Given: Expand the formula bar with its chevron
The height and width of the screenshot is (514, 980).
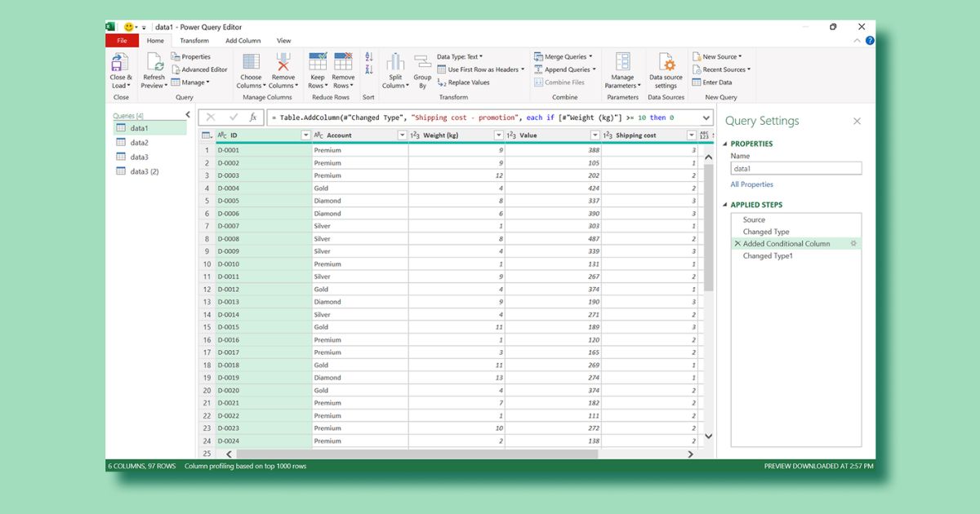Looking at the screenshot, I should tap(706, 117).
